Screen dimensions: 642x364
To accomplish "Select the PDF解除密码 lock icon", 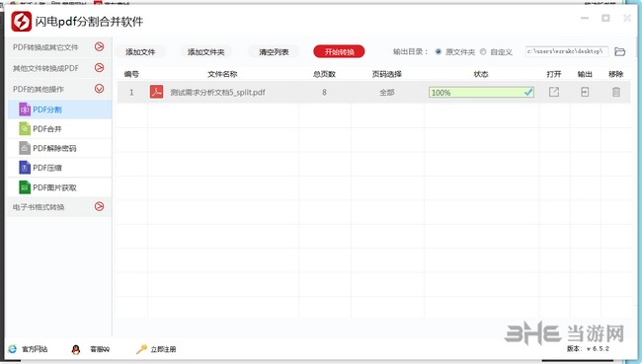I will pyautogui.click(x=25, y=148).
